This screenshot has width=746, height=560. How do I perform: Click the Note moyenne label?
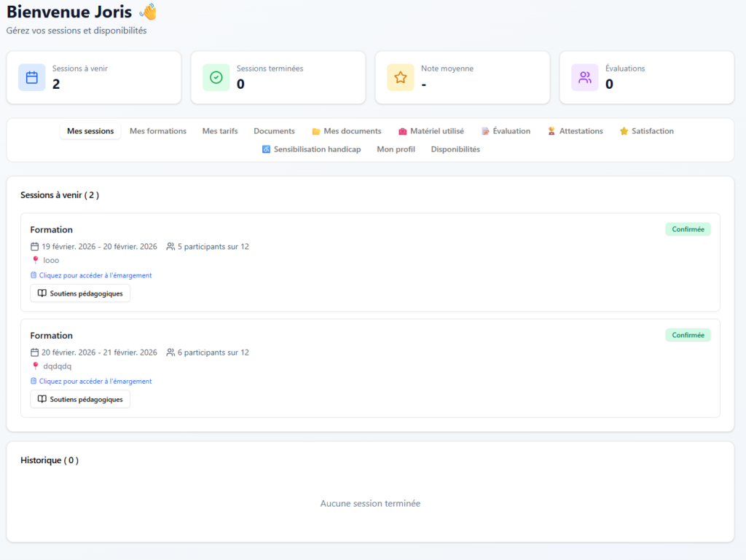447,68
